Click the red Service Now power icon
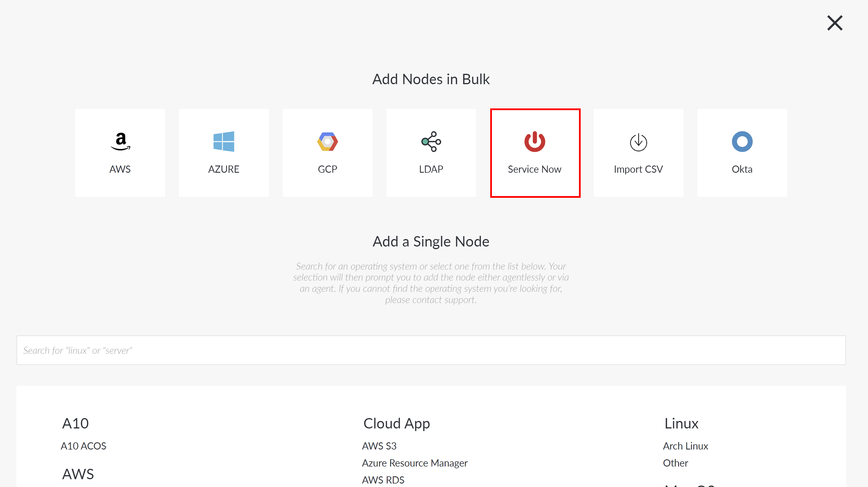Image resolution: width=868 pixels, height=487 pixels. tap(535, 142)
